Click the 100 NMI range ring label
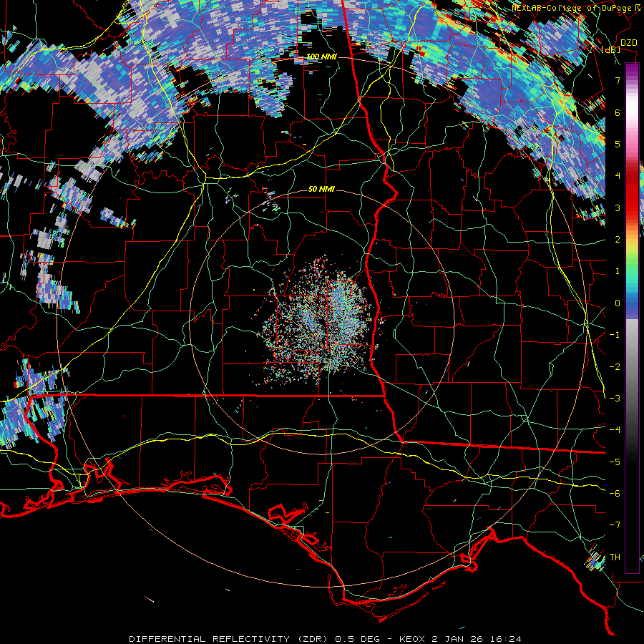 (321, 57)
